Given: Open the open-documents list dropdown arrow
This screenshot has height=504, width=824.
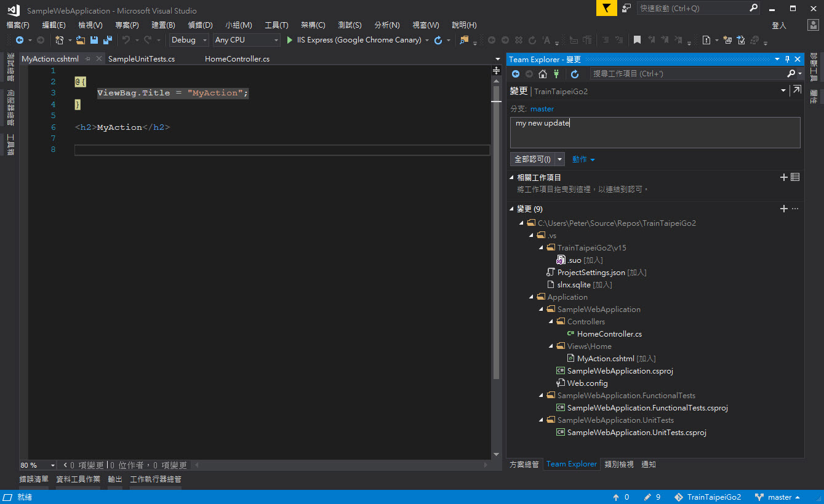Looking at the screenshot, I should pos(497,59).
